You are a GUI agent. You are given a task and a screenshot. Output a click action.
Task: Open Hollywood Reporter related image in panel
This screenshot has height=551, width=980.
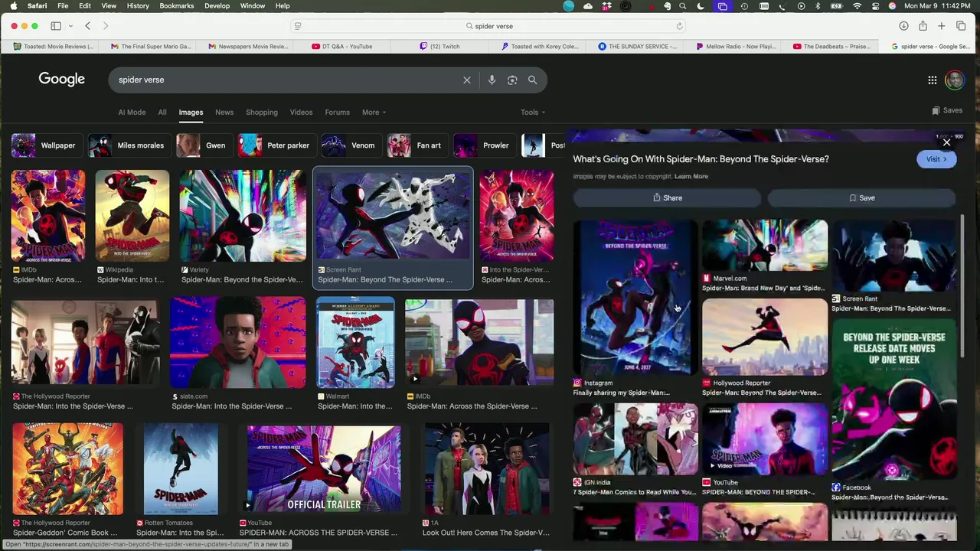click(x=765, y=337)
